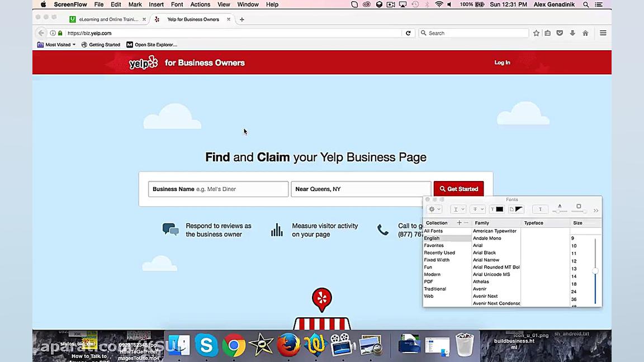Open text underline dropdown in Fonts panel

coord(458,209)
